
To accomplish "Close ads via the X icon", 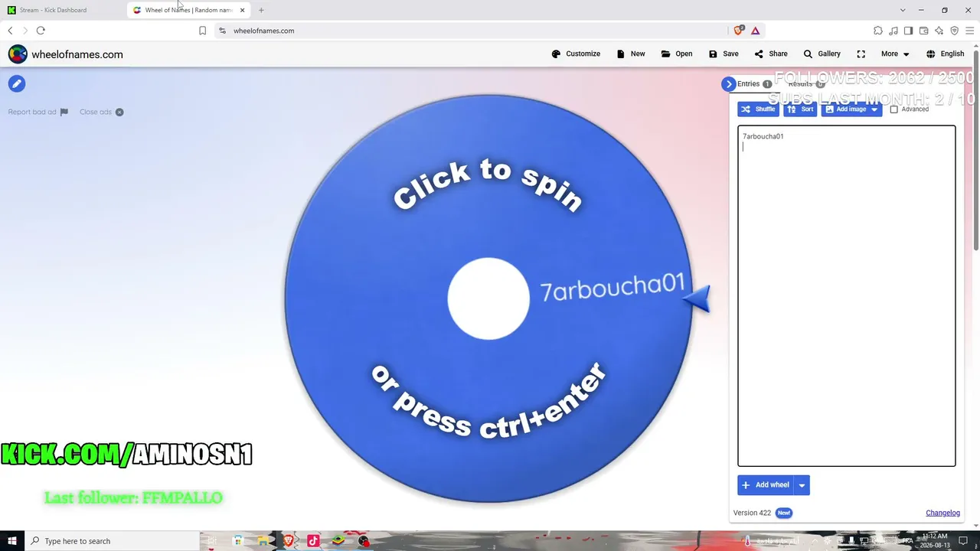I will coord(119,112).
